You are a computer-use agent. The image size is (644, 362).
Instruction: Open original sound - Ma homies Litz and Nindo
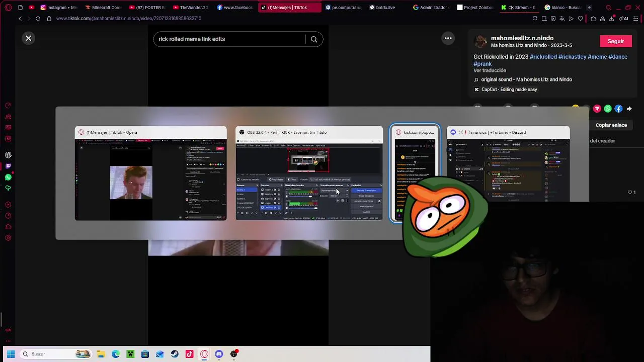[x=526, y=79]
